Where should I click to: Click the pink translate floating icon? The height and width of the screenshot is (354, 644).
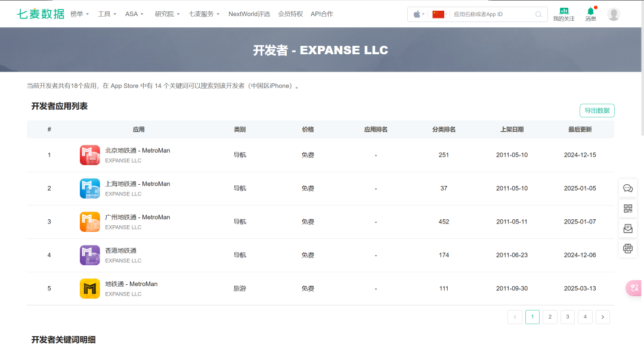pyautogui.click(x=634, y=288)
